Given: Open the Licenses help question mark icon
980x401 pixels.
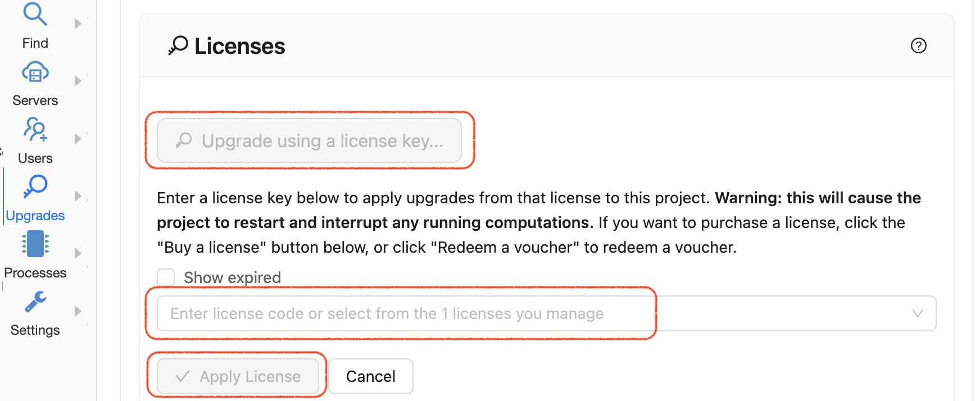Looking at the screenshot, I should coord(918,45).
